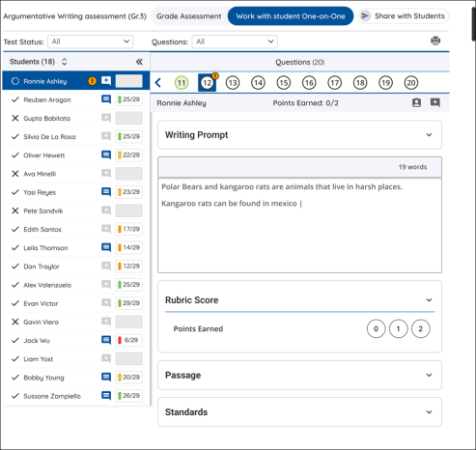Sort students using the up-down arrows
The height and width of the screenshot is (450, 476).
(65, 62)
